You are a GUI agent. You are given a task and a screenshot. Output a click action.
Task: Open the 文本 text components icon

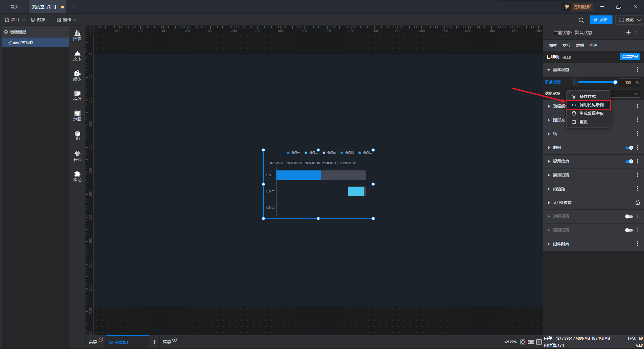click(77, 55)
